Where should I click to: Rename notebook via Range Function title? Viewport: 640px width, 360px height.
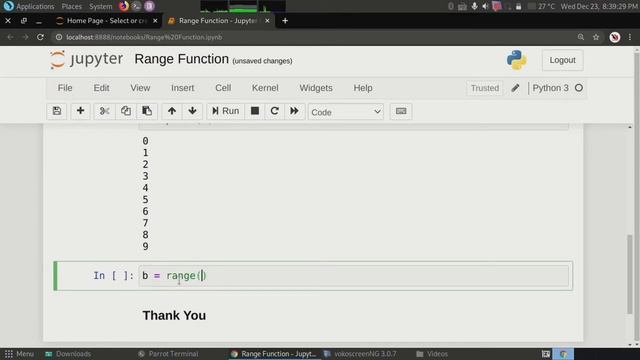[182, 59]
